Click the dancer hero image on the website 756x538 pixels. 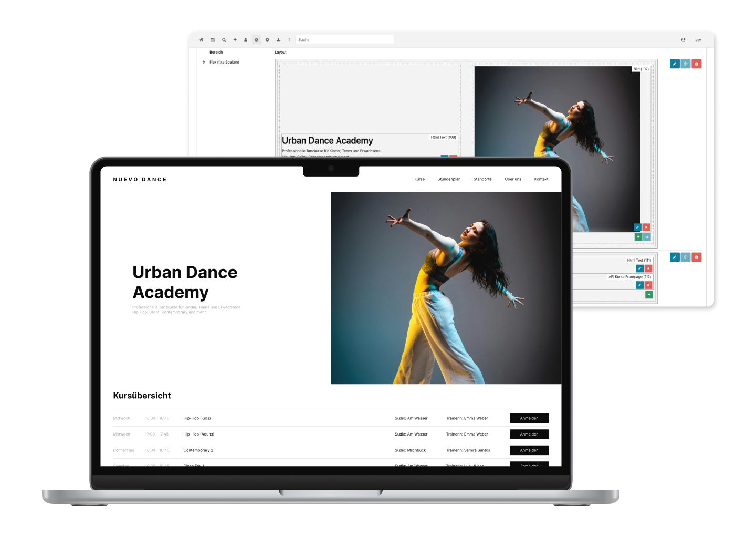point(446,288)
